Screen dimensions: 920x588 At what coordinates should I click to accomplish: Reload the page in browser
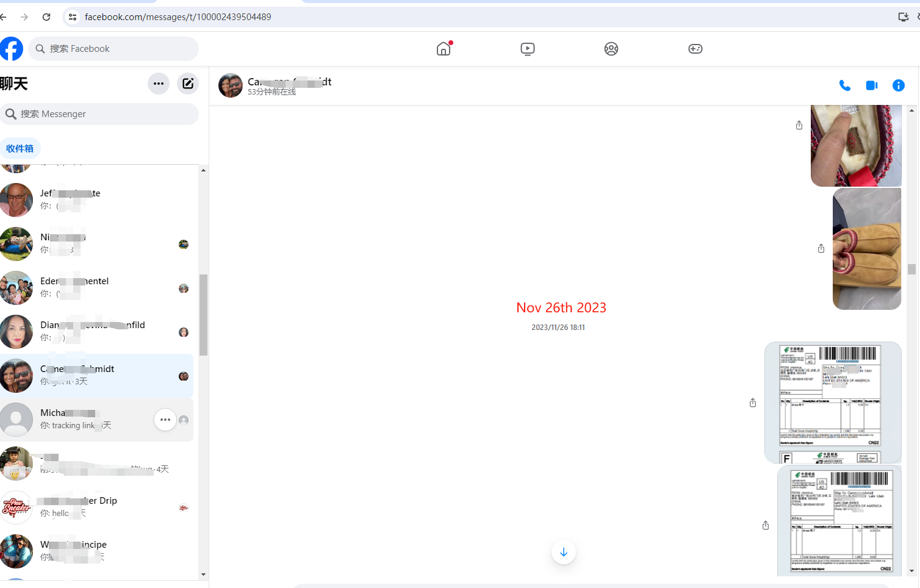point(46,17)
